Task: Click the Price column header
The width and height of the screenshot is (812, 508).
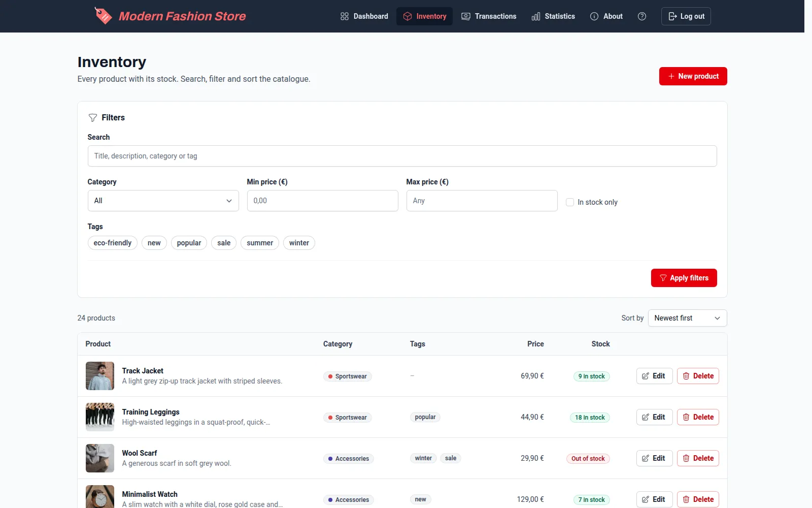Action: (x=535, y=344)
